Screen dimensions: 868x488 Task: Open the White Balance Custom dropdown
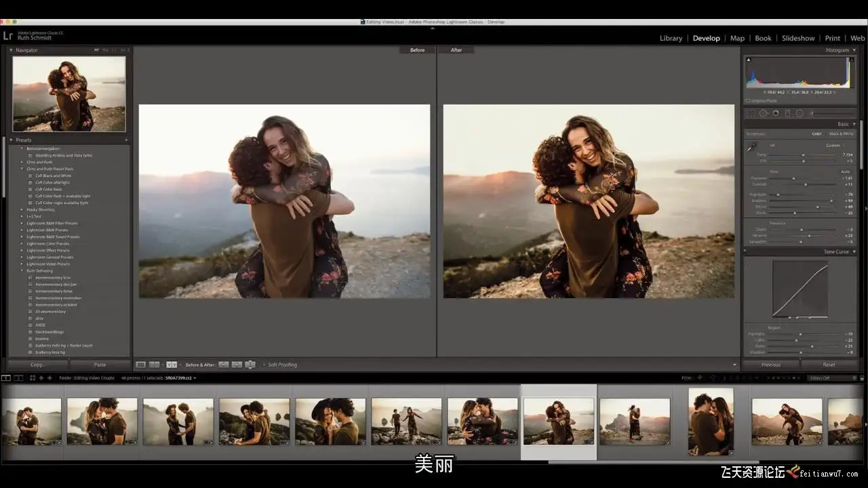834,145
